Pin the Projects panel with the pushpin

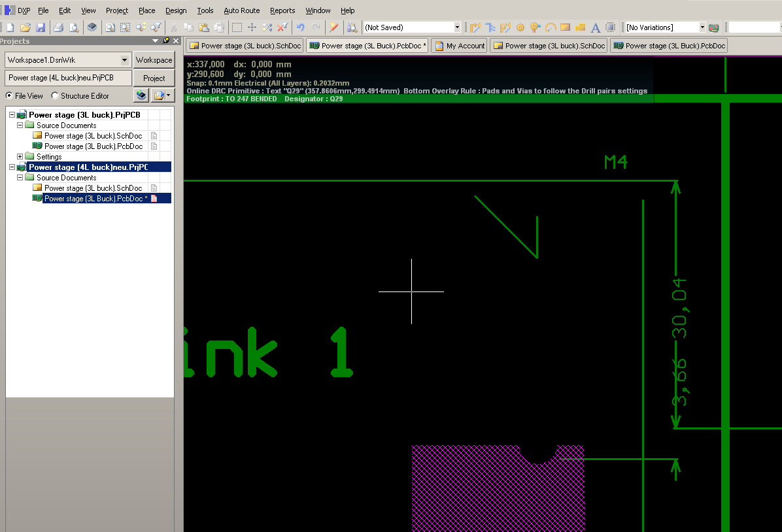click(166, 41)
